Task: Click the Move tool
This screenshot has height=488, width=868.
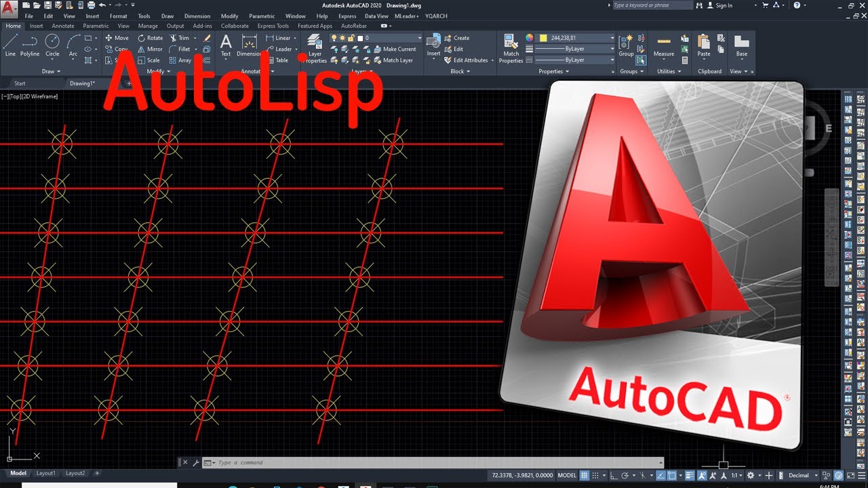Action: [x=117, y=38]
